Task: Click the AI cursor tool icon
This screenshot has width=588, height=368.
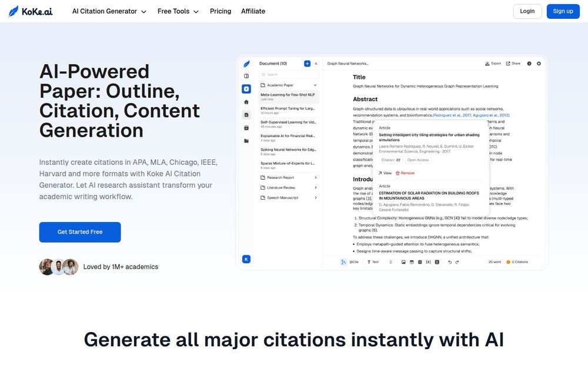Action: pyautogui.click(x=343, y=262)
